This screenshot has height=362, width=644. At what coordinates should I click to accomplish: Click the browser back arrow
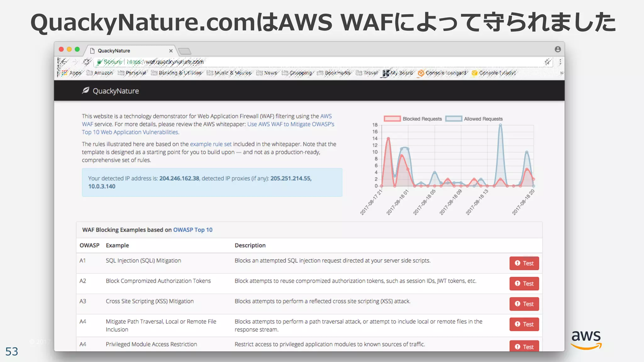[63, 62]
